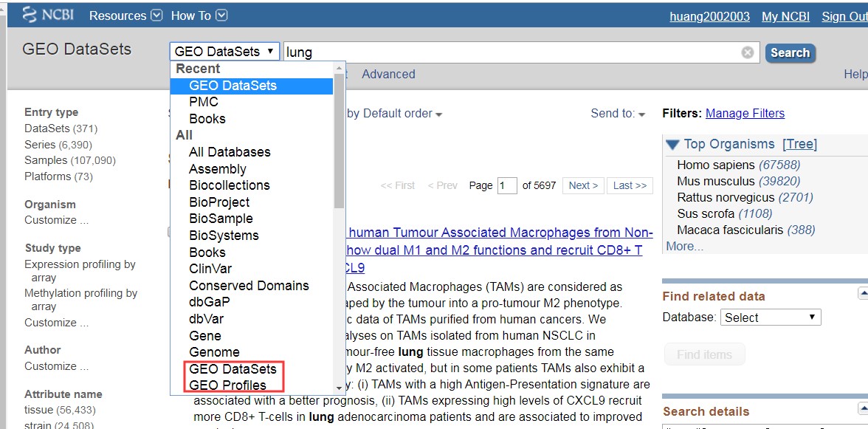Choose dbGaP database
The height and width of the screenshot is (429, 868).
coord(210,302)
